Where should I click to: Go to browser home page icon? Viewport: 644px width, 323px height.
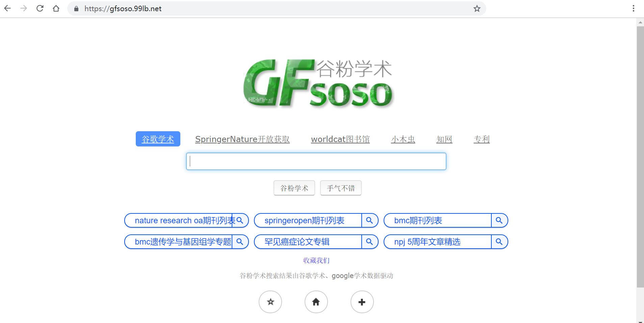56,8
